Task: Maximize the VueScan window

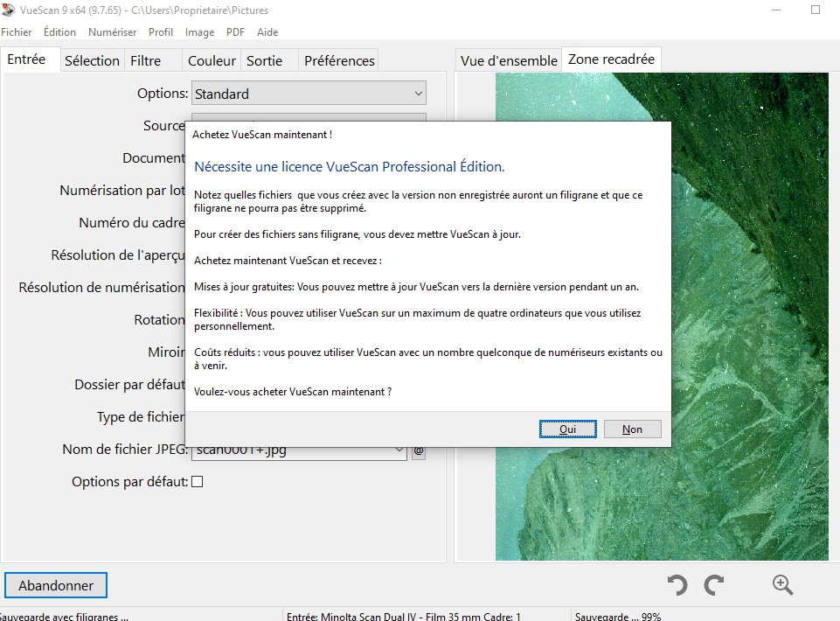Action: [816, 10]
